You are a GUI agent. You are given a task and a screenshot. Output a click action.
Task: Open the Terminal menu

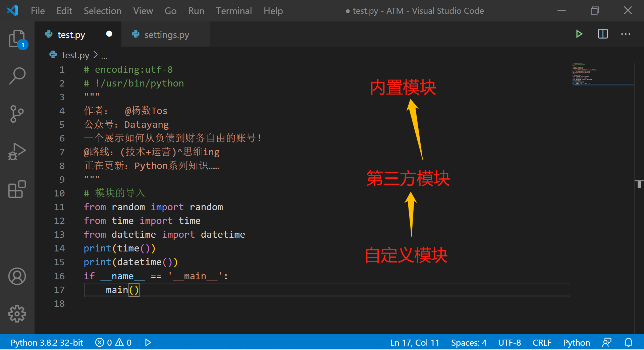coord(234,10)
